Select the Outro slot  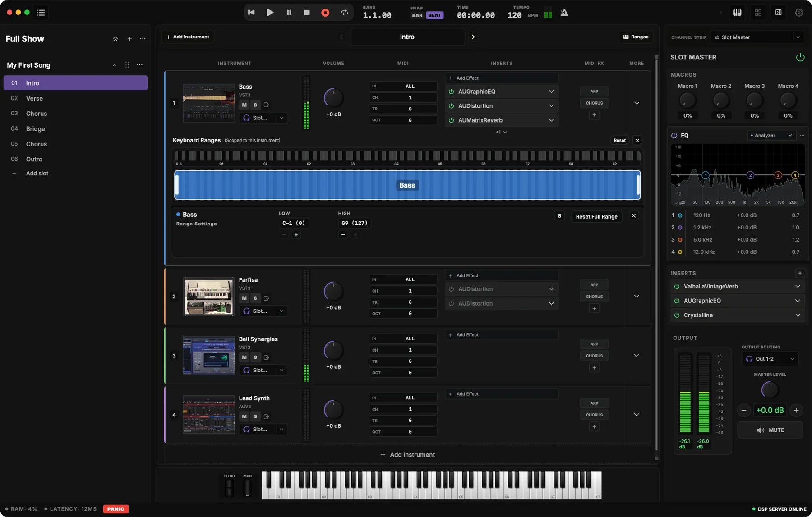75,159
